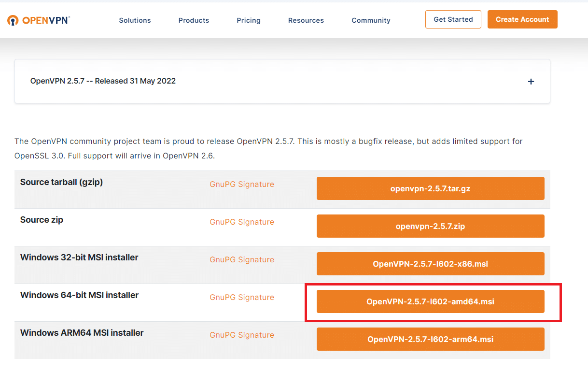The image size is (588, 385).
Task: Open GnuPG Signature for Windows 64-bit installer
Action: (x=242, y=298)
